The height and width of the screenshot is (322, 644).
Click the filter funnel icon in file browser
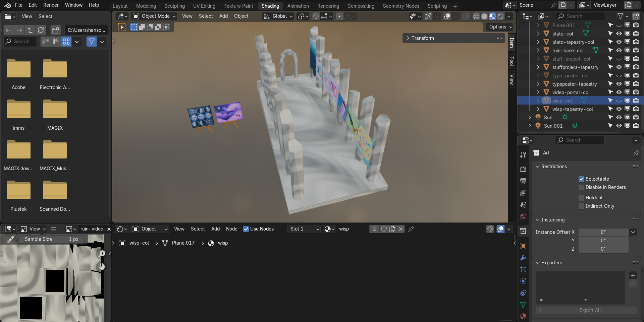91,42
